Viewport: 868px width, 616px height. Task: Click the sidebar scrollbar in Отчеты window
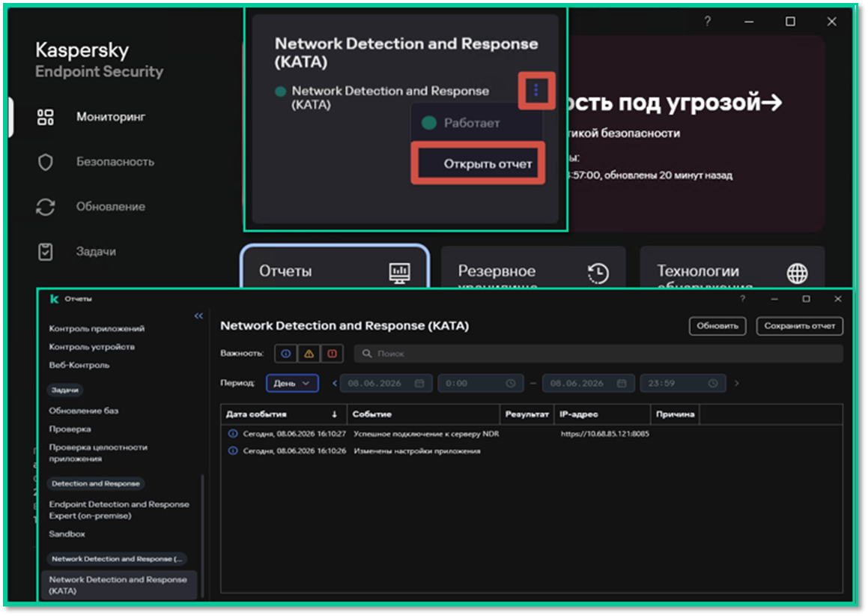[x=202, y=535]
